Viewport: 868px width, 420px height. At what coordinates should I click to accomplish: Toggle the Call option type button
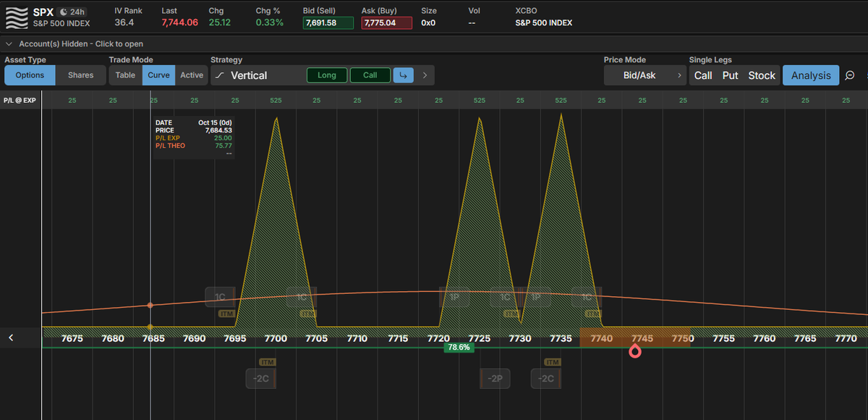[x=370, y=75]
